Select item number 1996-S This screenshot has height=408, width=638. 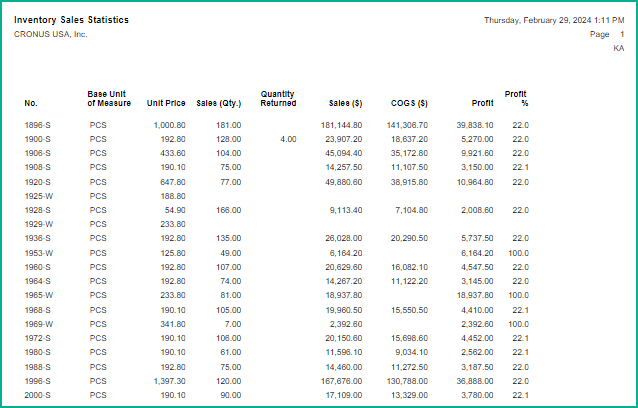tap(37, 381)
